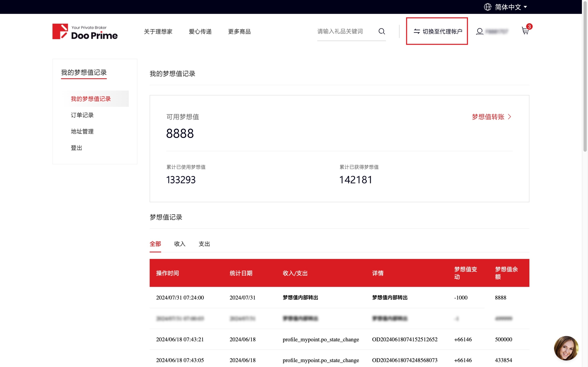
Task: Switch to the 收入 tab
Action: click(180, 244)
